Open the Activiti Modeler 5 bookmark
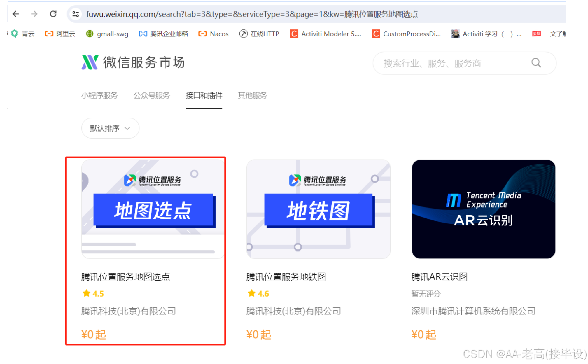This screenshot has width=588, height=364. pyautogui.click(x=325, y=34)
